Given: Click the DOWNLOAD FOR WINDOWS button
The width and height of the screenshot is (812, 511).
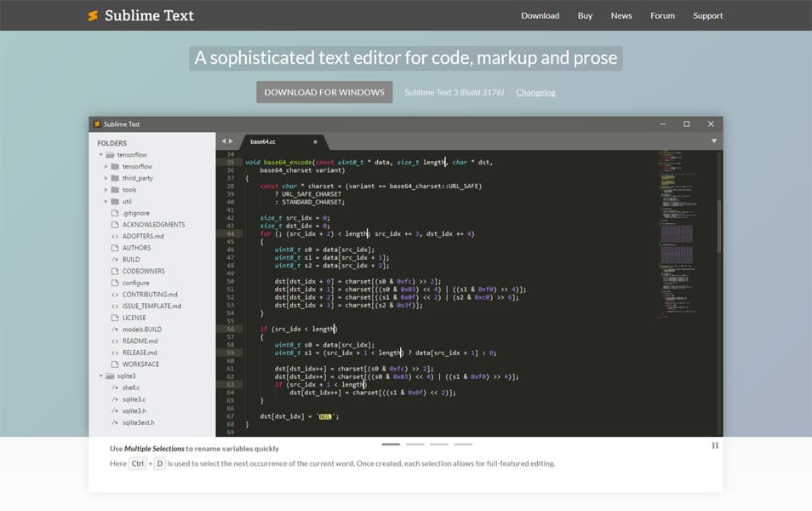Looking at the screenshot, I should pos(324,92).
